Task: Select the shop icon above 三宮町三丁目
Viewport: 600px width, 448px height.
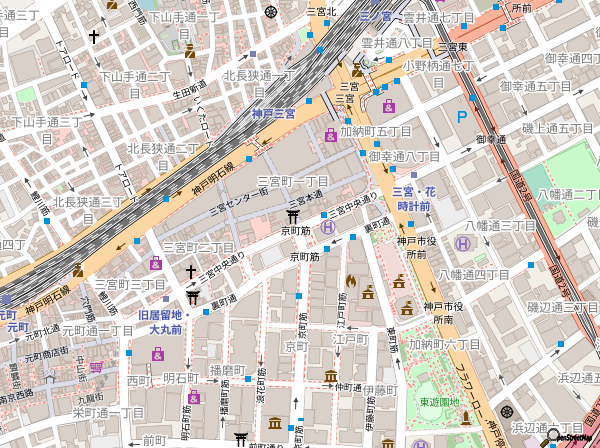Action: 155,263
